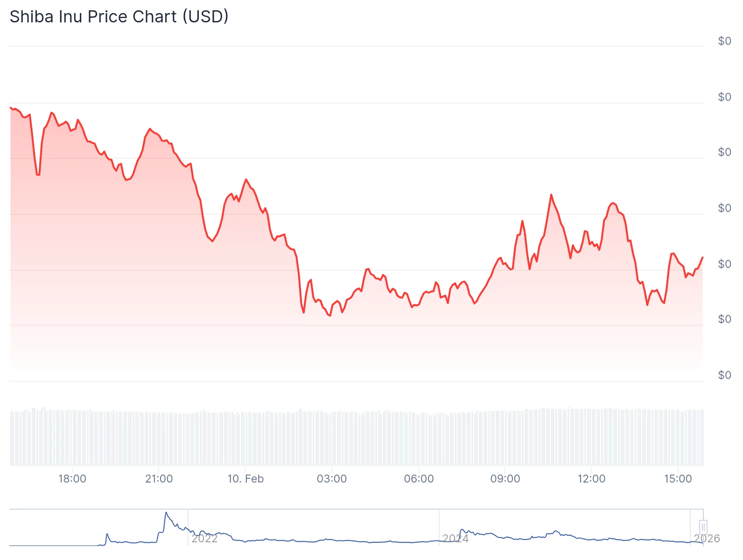The width and height of the screenshot is (743, 560).
Task: Click the volume bars below the 06:00 mark
Action: tap(419, 439)
